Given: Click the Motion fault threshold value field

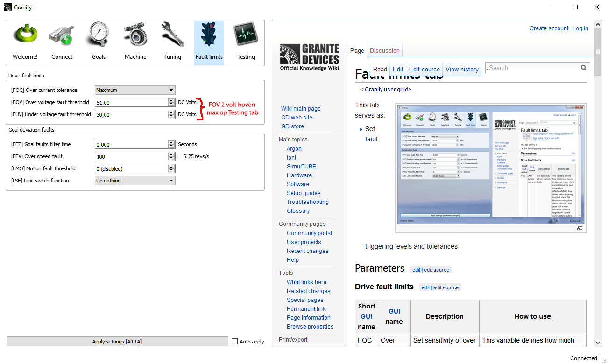Looking at the screenshot, I should pyautogui.click(x=131, y=168).
